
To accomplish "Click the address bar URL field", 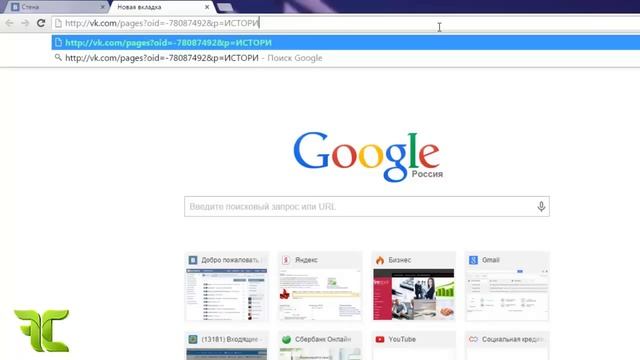I will pos(347,23).
